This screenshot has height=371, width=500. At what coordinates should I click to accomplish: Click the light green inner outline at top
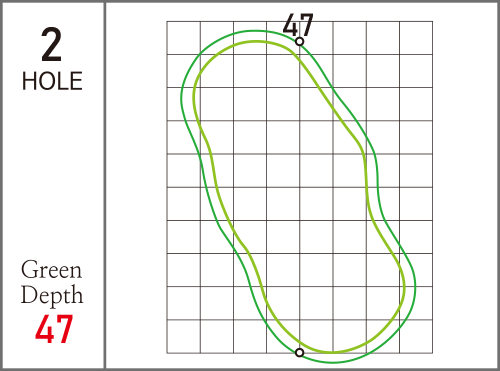[257, 41]
